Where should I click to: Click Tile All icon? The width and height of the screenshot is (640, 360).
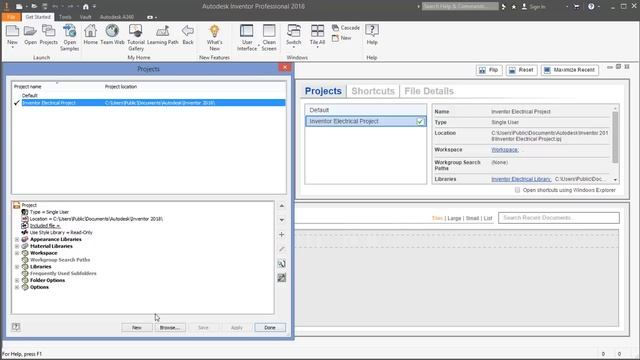click(x=317, y=31)
